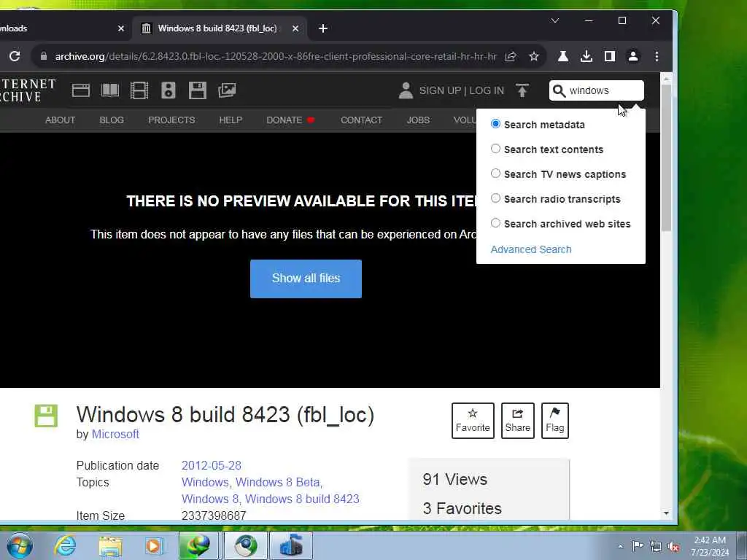
Task: Click the scrollbar down arrow
Action: pos(667,513)
